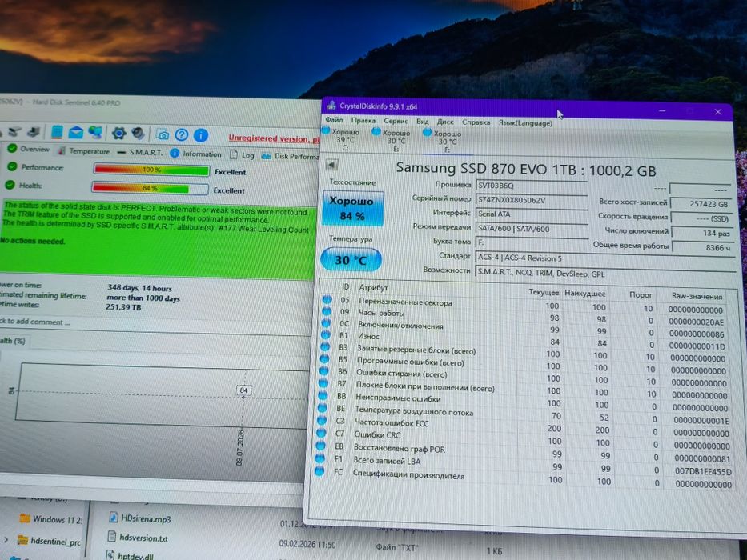
Task: Click the Raw-значения column header
Action: 697,296
